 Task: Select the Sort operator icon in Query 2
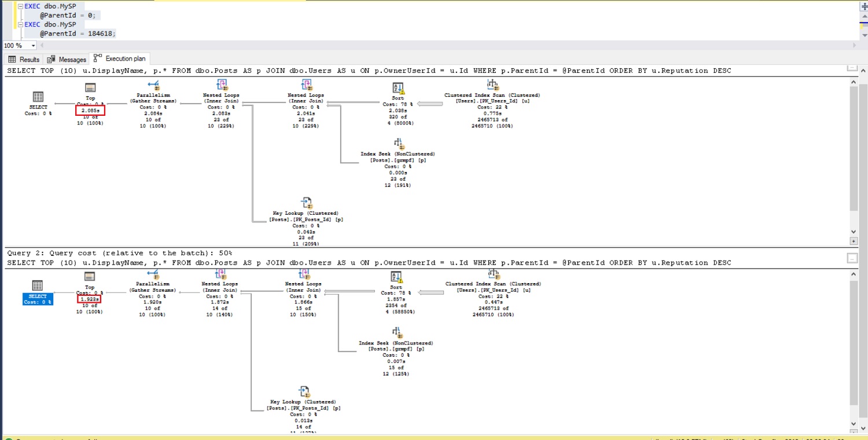coord(396,277)
